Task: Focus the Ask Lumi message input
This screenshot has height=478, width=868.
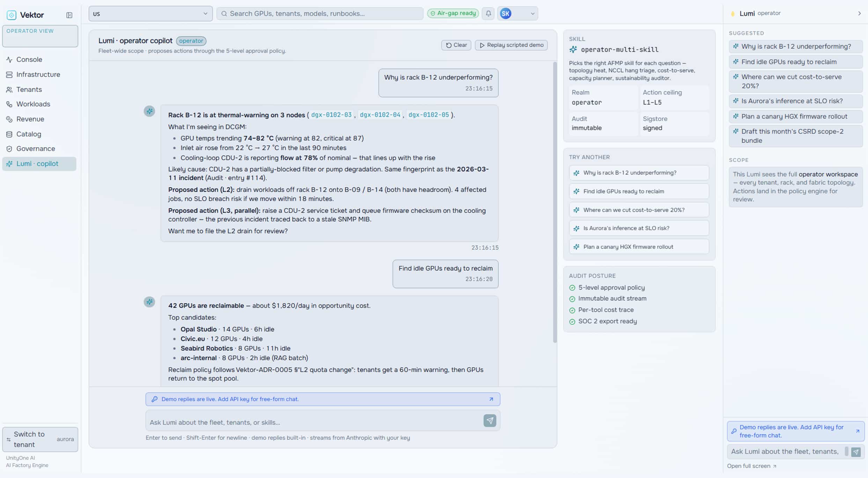Action: point(314,422)
